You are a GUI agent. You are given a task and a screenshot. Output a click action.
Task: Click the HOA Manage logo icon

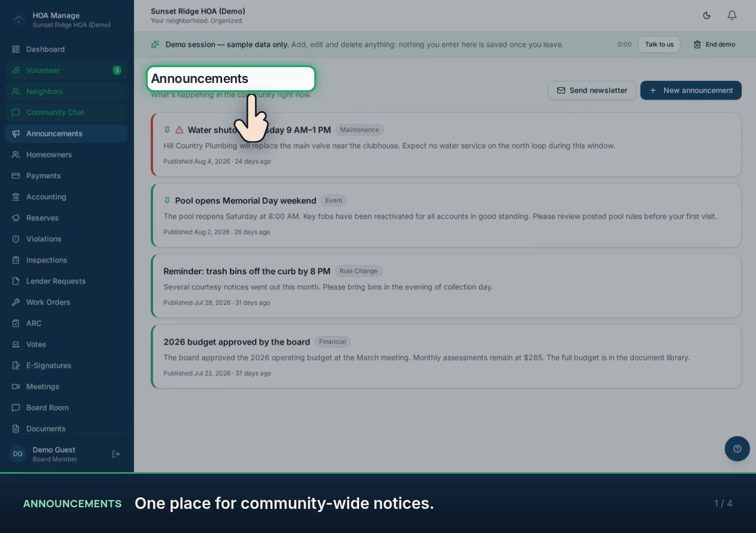click(x=18, y=19)
